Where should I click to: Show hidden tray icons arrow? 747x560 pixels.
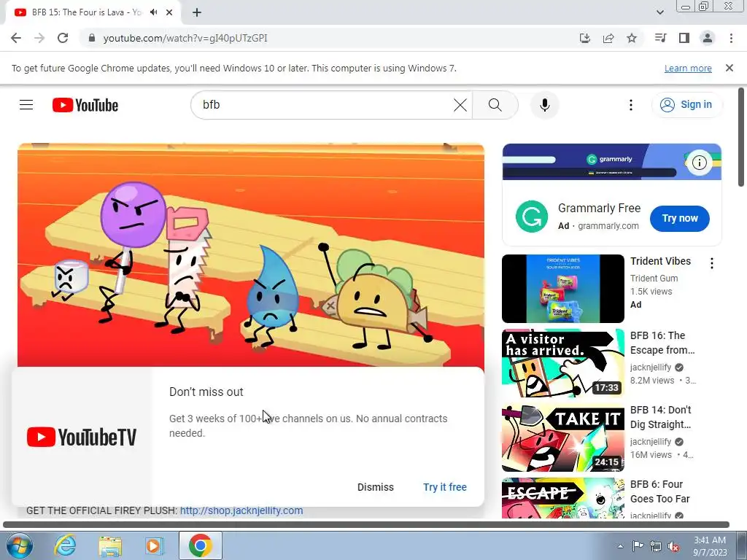[620, 546]
